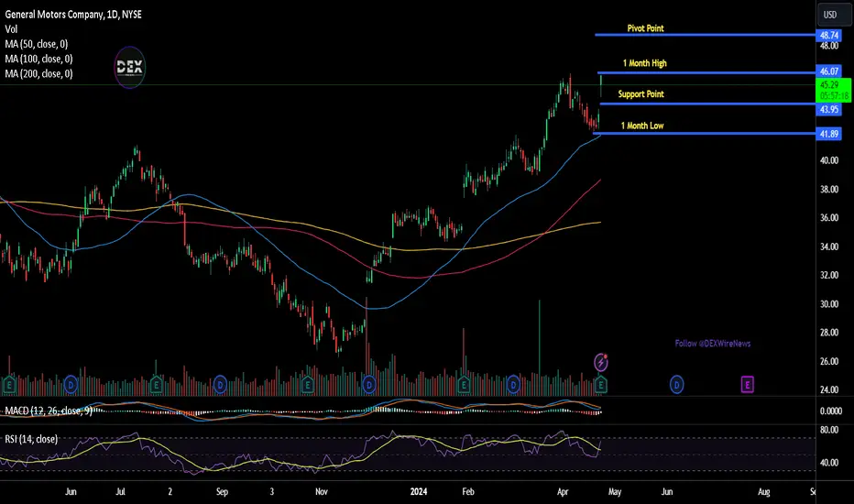Select the MA (100, close, 0) legend
The image size is (854, 504).
pyautogui.click(x=38, y=59)
